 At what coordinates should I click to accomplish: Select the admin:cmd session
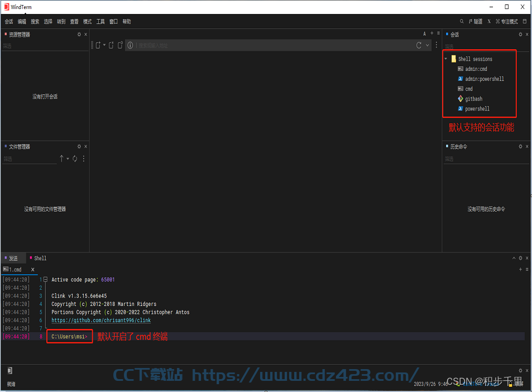(476, 69)
